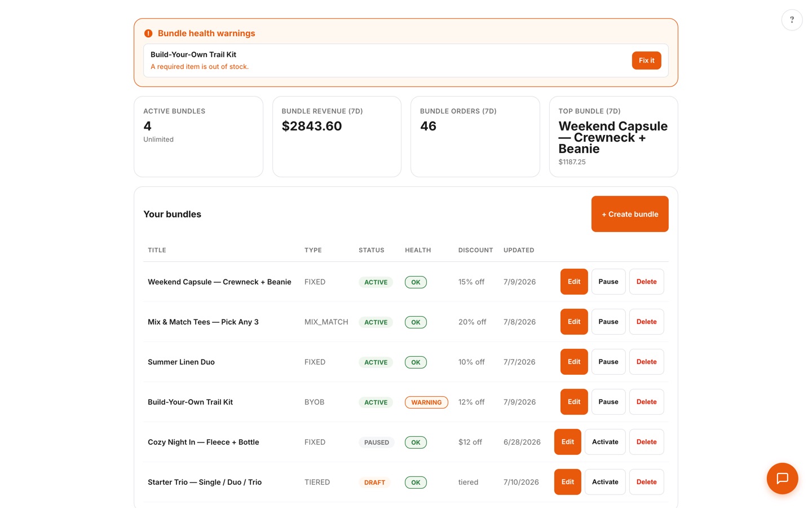Edit the Build-Your-Own Trail Kit row

tap(574, 402)
